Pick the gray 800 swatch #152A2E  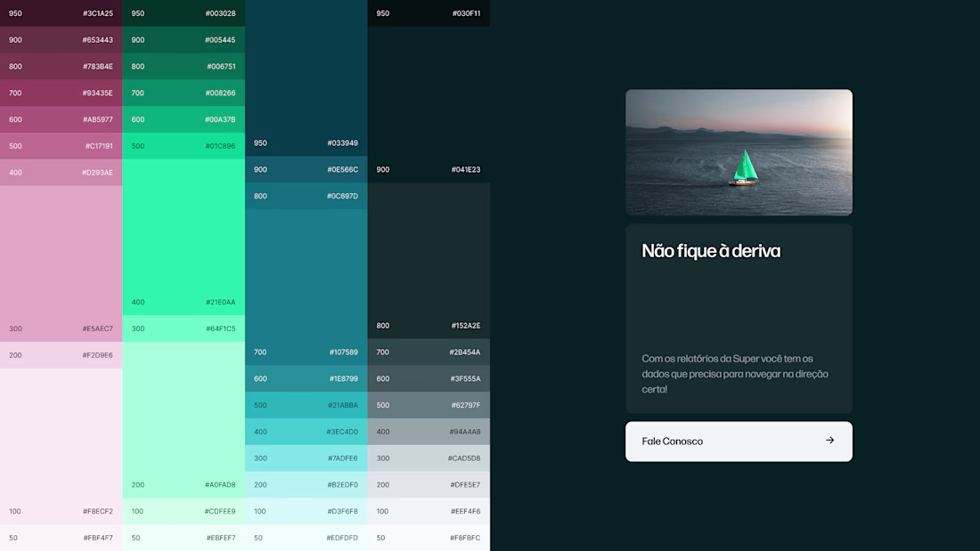coord(429,261)
